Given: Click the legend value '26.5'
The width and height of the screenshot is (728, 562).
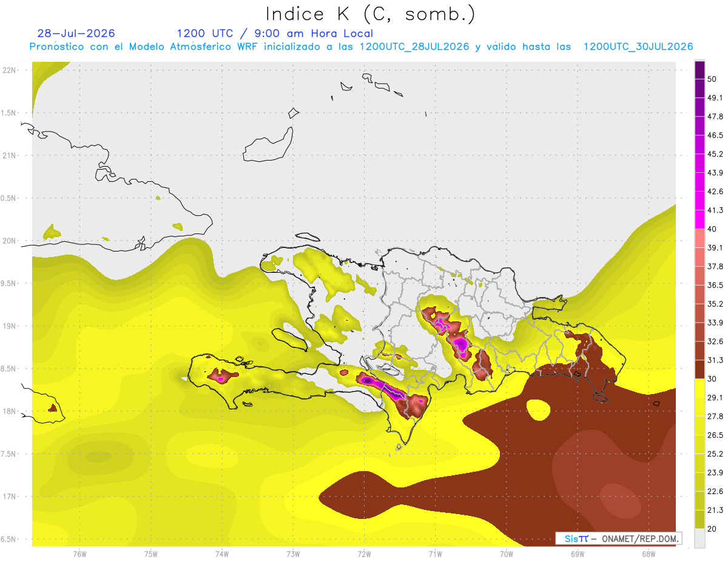Looking at the screenshot, I should pos(715,435).
